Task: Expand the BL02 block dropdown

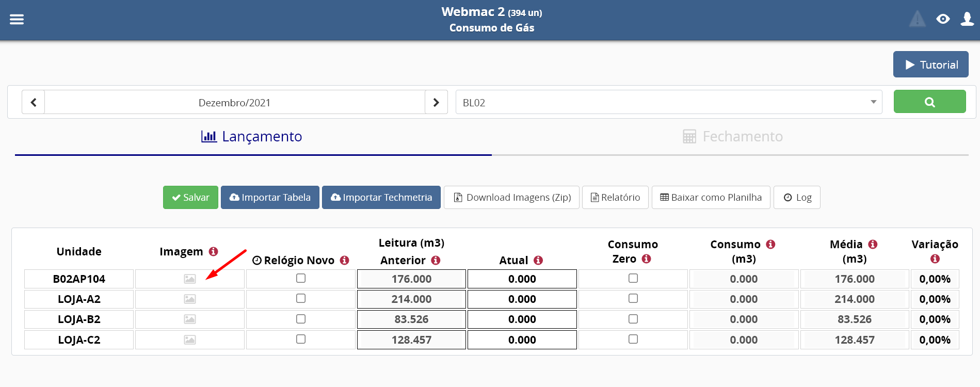Action: click(x=668, y=102)
